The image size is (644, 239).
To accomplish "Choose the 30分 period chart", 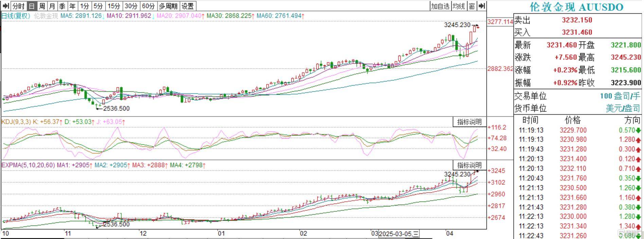I will click(131, 6).
